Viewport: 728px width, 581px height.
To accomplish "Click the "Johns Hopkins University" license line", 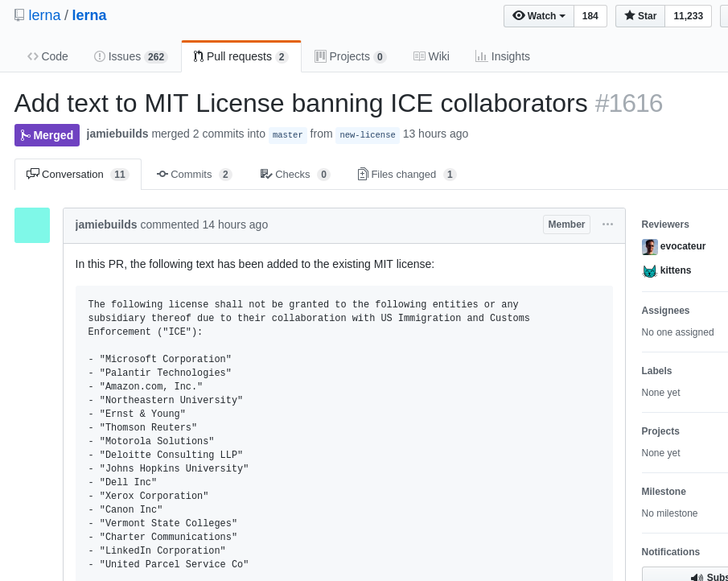I will click(169, 468).
